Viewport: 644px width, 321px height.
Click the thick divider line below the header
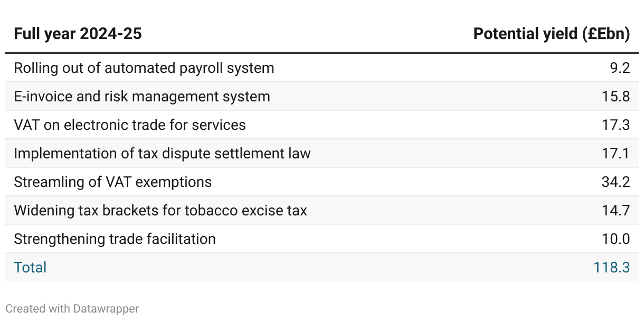322,53
